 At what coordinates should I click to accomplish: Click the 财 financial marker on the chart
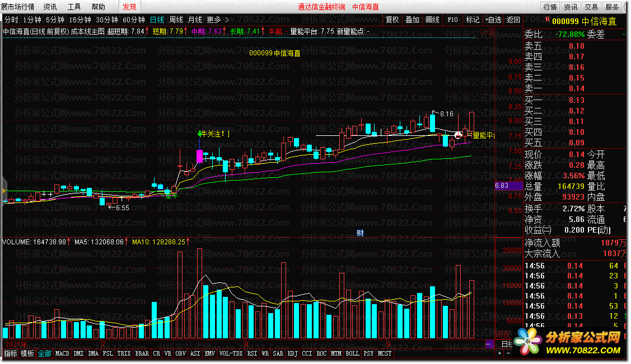(x=360, y=233)
